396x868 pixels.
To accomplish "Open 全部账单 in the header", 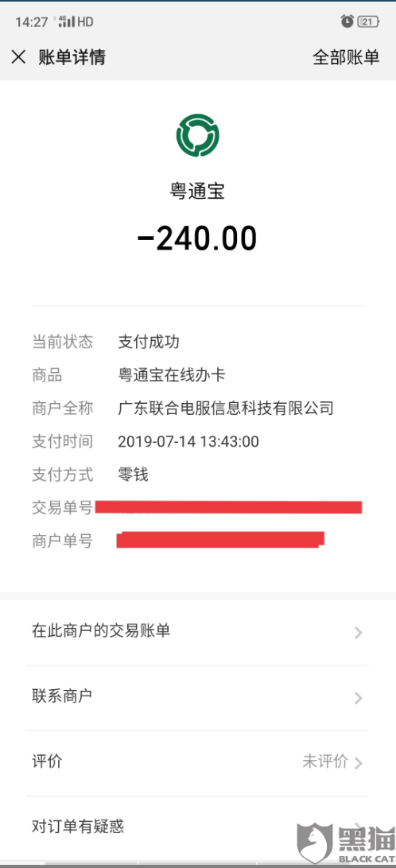I will click(x=346, y=57).
